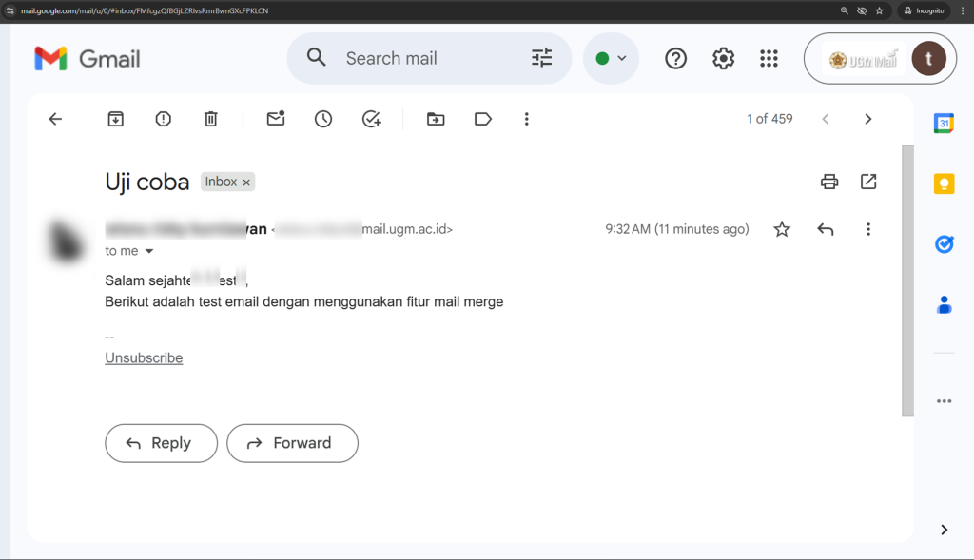The height and width of the screenshot is (560, 974).
Task: Delete the Uji coba email
Action: pyautogui.click(x=210, y=119)
